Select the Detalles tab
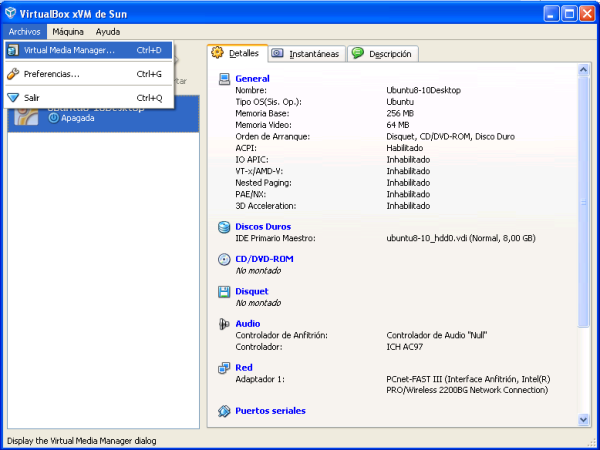Screen dimensions: 600x450 pos(235,53)
